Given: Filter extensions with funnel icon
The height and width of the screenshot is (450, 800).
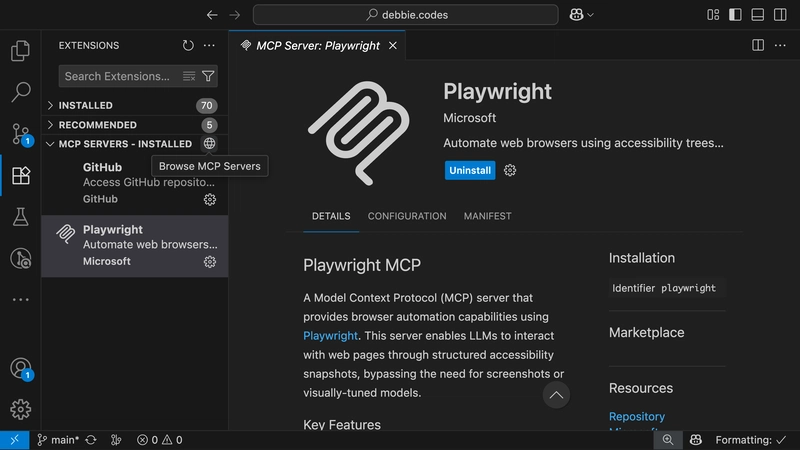Looking at the screenshot, I should pyautogui.click(x=208, y=76).
